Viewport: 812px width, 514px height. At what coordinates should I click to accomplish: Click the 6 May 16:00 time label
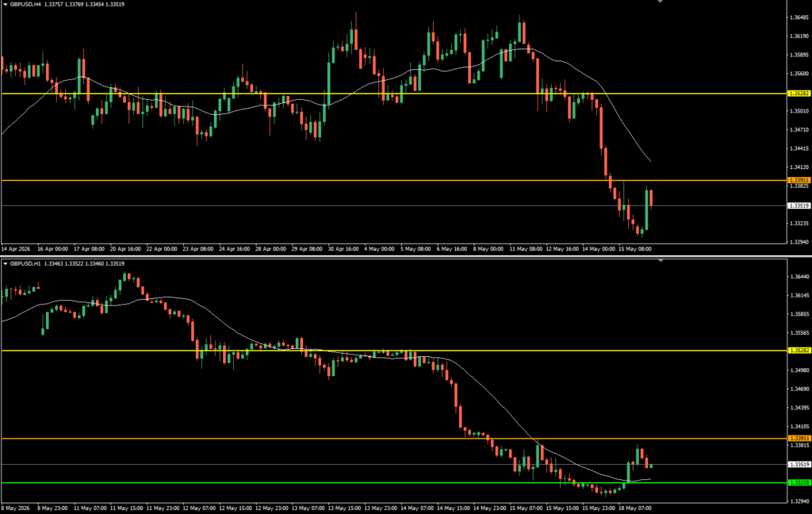[451, 249]
